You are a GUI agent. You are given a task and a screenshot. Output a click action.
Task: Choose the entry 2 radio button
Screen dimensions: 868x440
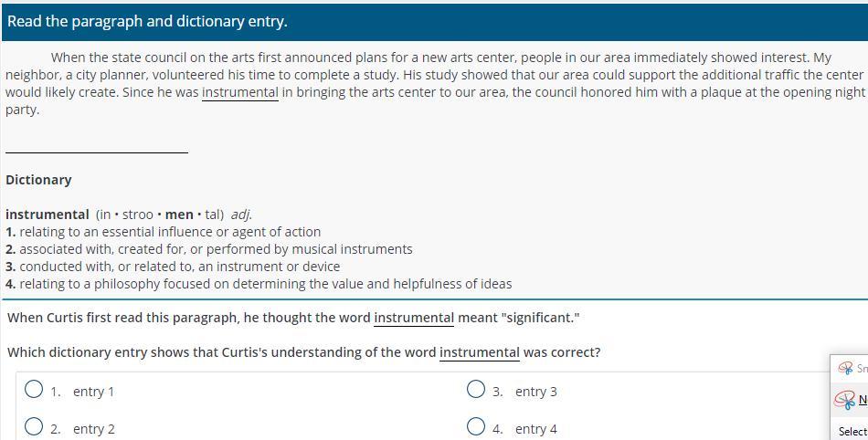tap(34, 426)
